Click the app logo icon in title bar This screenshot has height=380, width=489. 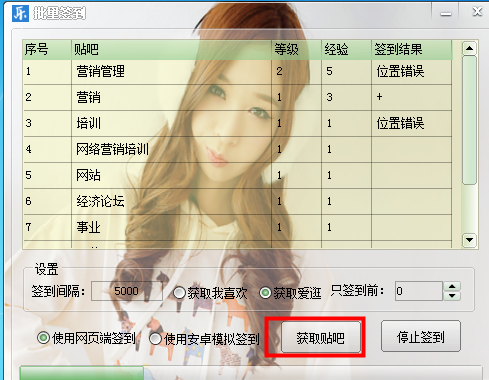coord(20,13)
